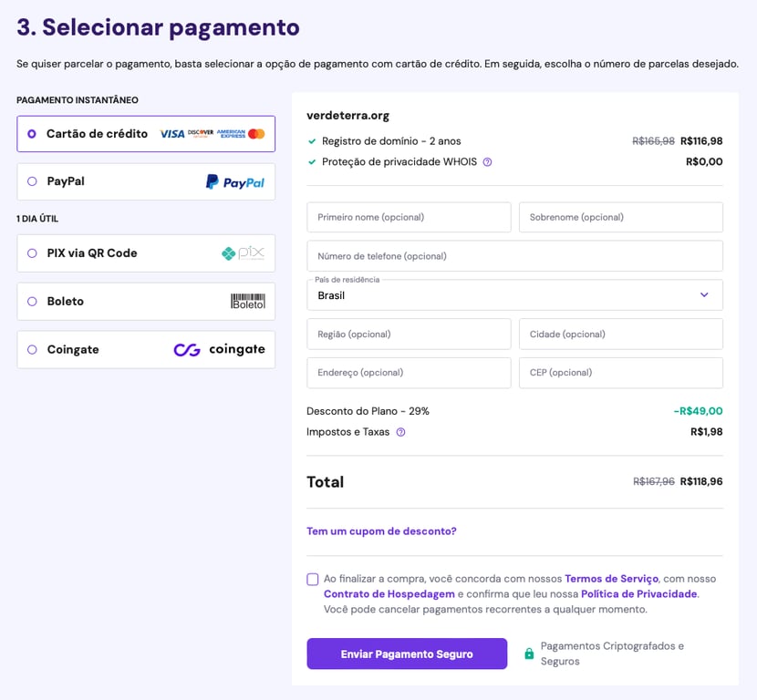Image resolution: width=757 pixels, height=700 pixels.
Task: Click the Mastercard icon
Action: 256,133
